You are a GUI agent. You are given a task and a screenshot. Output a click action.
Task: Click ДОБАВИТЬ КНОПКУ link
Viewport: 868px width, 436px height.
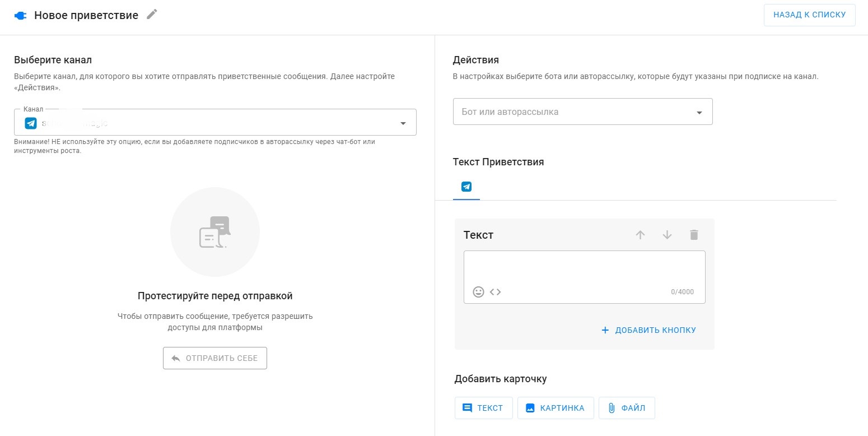648,330
